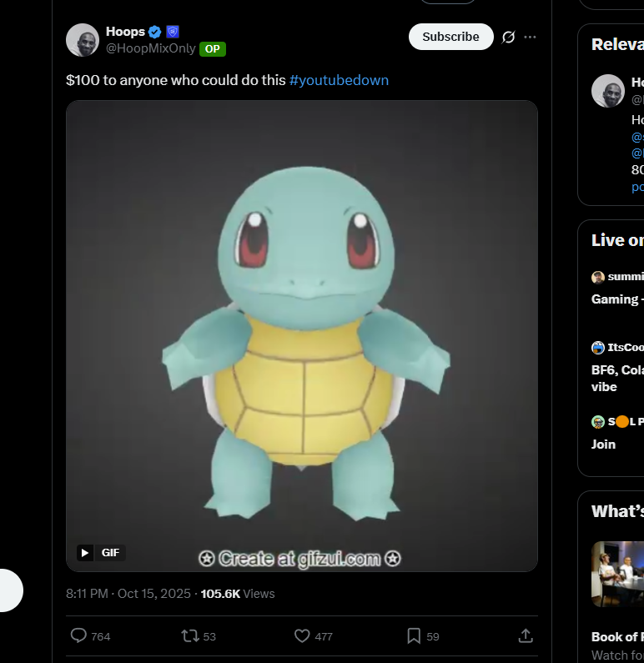
Task: Click the Grok explain-post icon
Action: [x=508, y=38]
